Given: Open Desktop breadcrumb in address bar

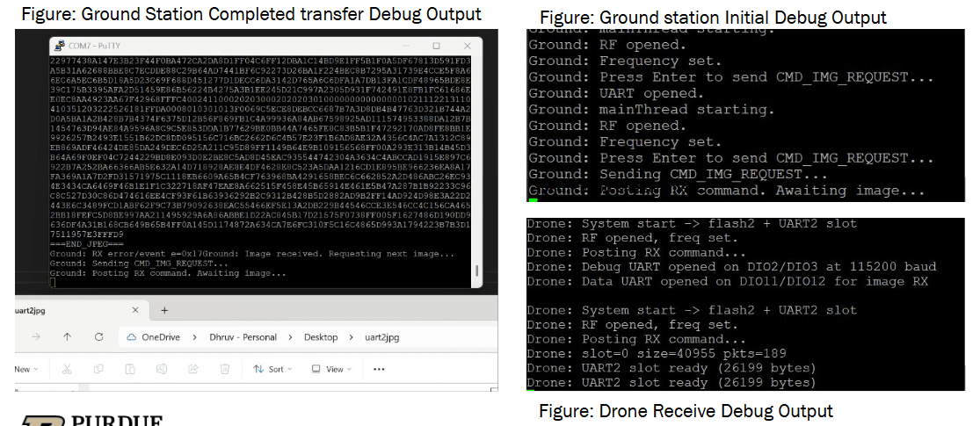Looking at the screenshot, I should [x=321, y=337].
